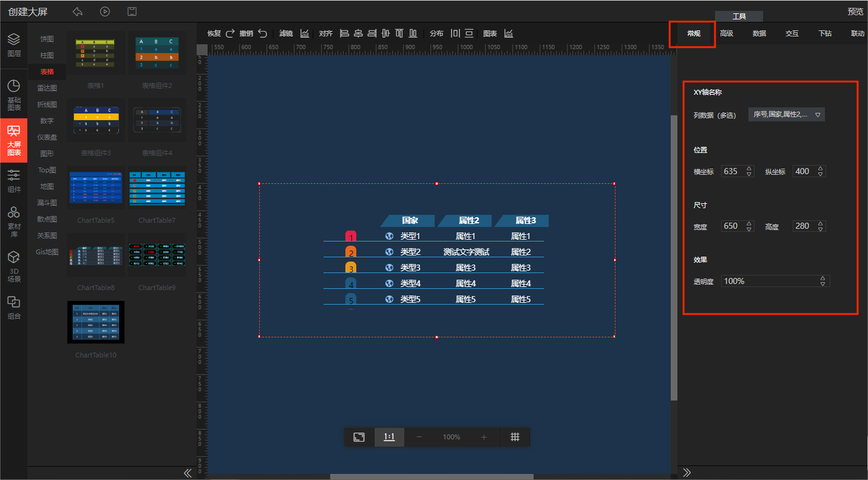Click the redo (恢复) arrow icon
Screen dimensions: 868x480
point(230,33)
